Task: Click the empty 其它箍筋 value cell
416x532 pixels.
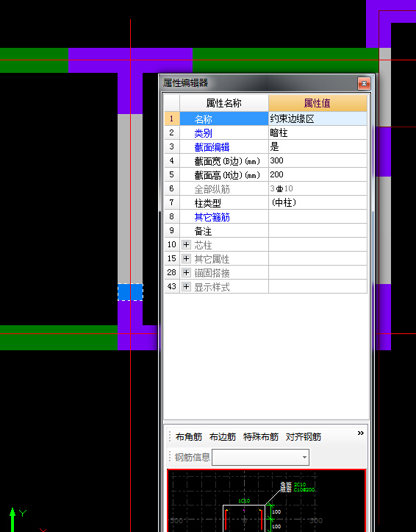Action: (x=318, y=216)
